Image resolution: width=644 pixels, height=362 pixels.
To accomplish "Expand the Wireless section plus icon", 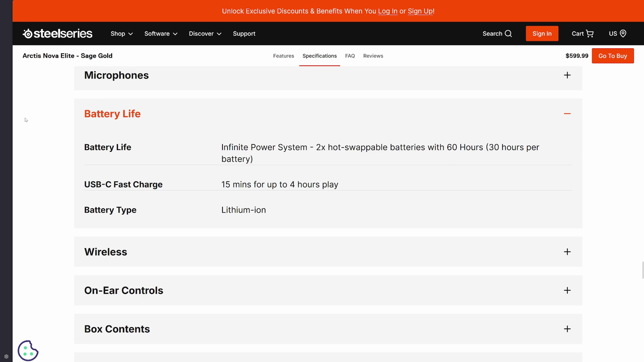I will point(567,252).
